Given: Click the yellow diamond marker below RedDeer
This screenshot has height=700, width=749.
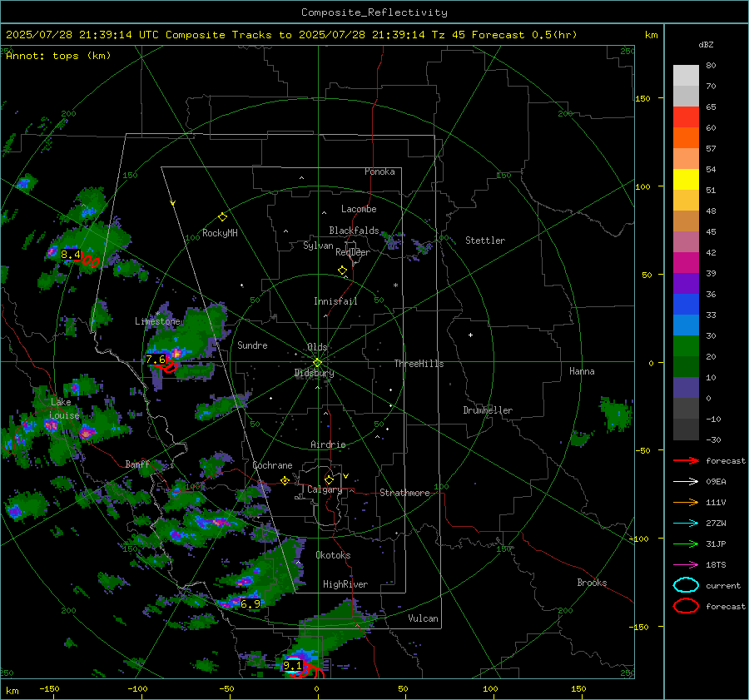Looking at the screenshot, I should (343, 271).
